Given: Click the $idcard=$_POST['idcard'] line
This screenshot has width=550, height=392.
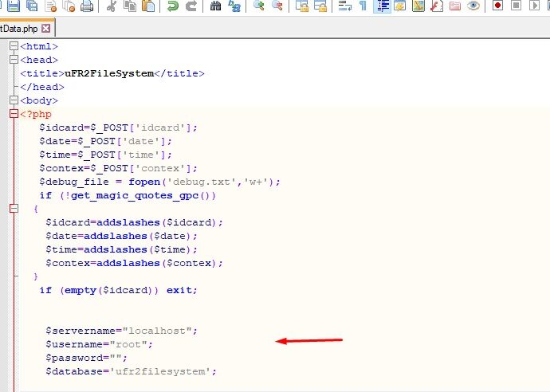Looking at the screenshot, I should tap(118, 127).
